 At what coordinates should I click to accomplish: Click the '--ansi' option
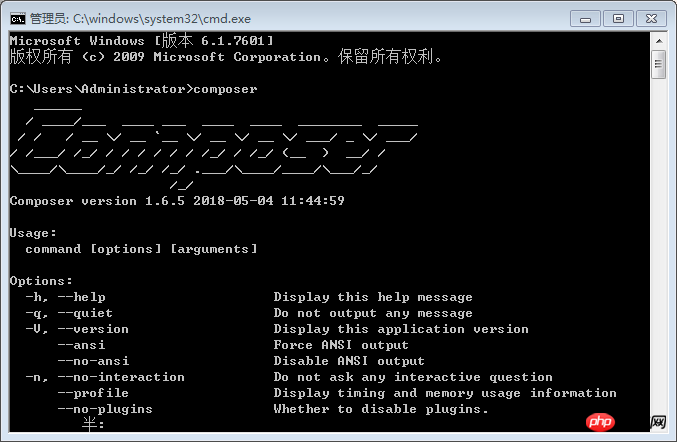[81, 345]
